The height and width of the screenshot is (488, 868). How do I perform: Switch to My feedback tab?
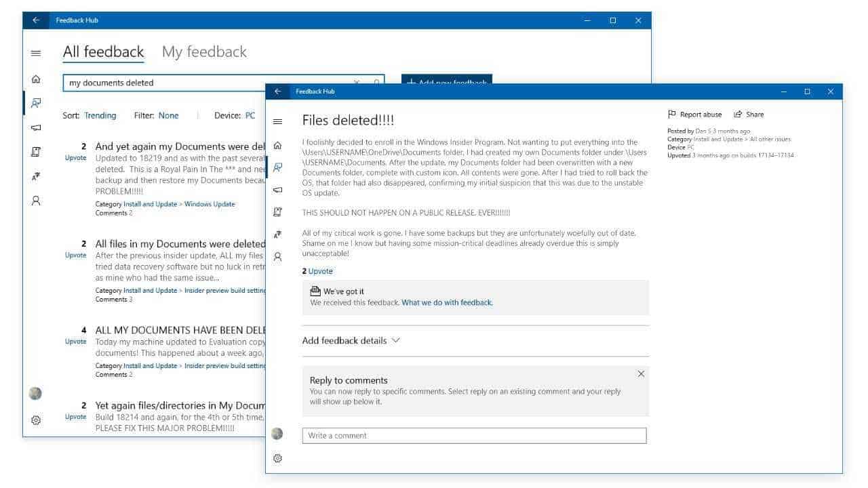click(x=204, y=52)
